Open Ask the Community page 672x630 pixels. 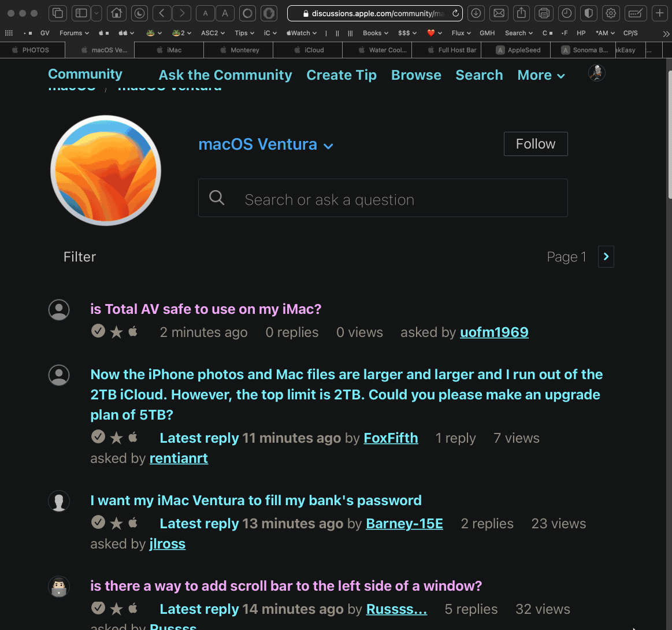pos(225,75)
